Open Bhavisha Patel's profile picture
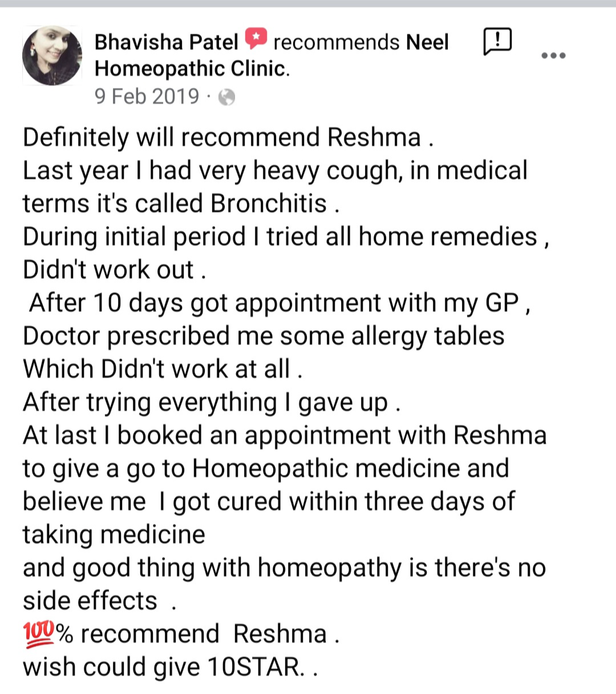Viewport: 616px width, 694px height. pyautogui.click(x=52, y=55)
